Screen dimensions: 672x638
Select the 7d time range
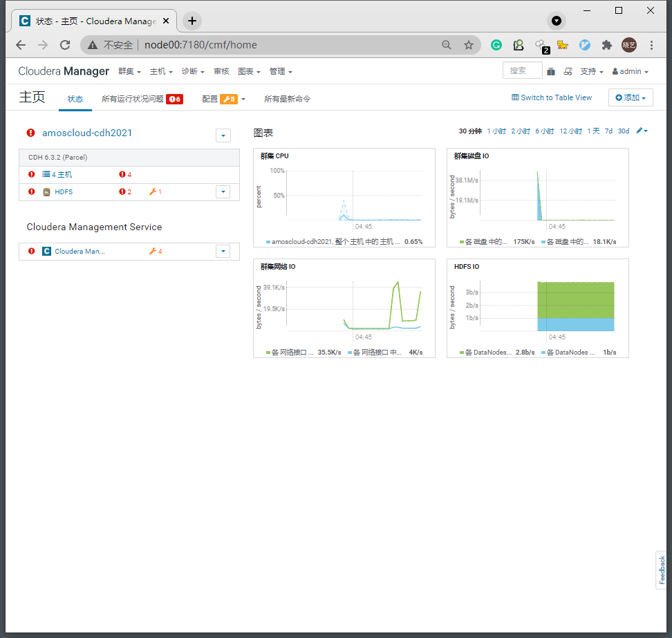pyautogui.click(x=608, y=131)
